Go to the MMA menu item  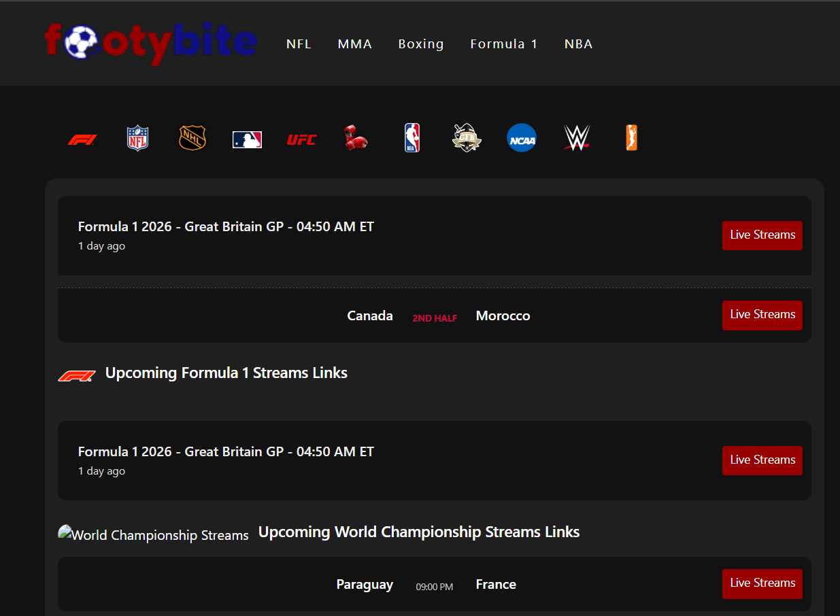pos(355,44)
